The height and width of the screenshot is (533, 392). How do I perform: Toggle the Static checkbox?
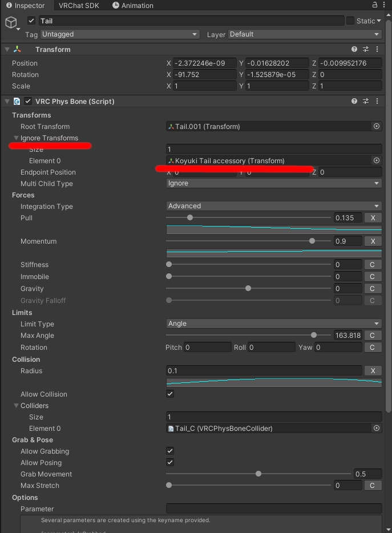[350, 21]
